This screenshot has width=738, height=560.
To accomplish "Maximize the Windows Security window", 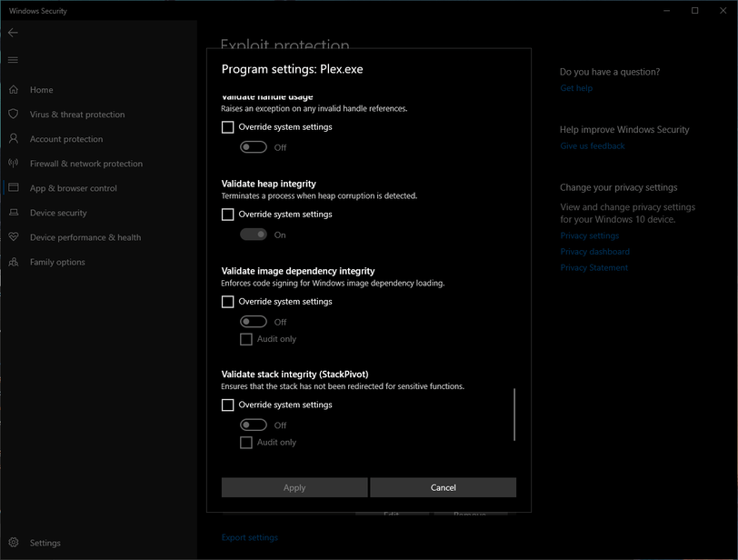I will (694, 10).
